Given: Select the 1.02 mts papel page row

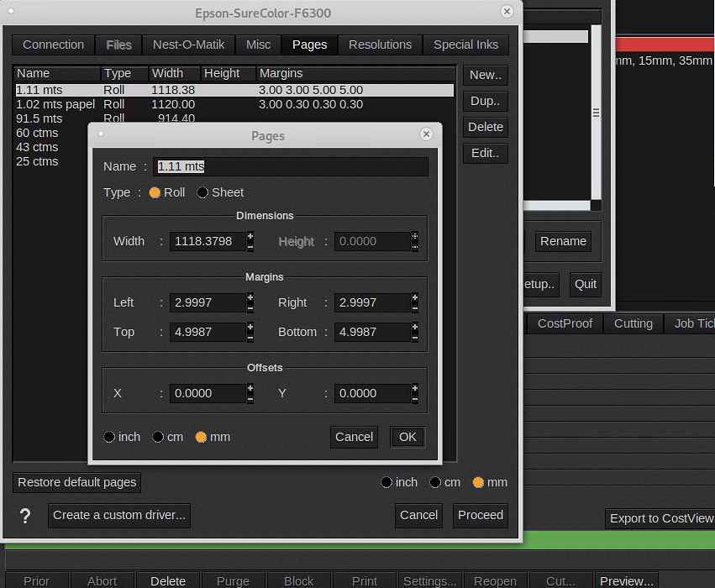Looking at the screenshot, I should click(55, 104).
